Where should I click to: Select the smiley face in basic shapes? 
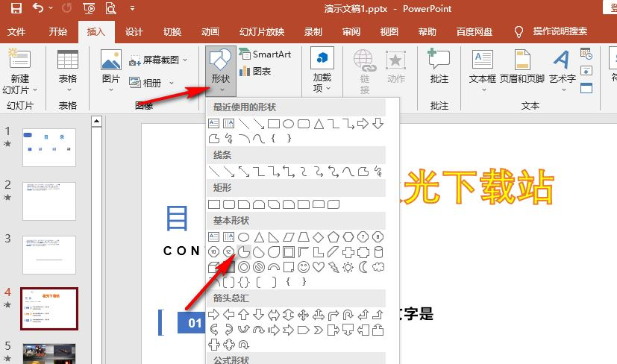point(304,267)
